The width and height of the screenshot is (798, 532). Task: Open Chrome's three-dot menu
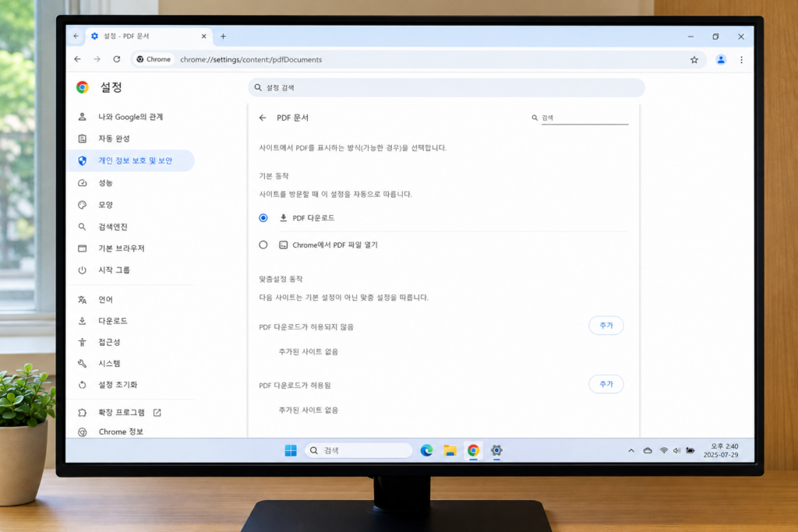click(742, 59)
